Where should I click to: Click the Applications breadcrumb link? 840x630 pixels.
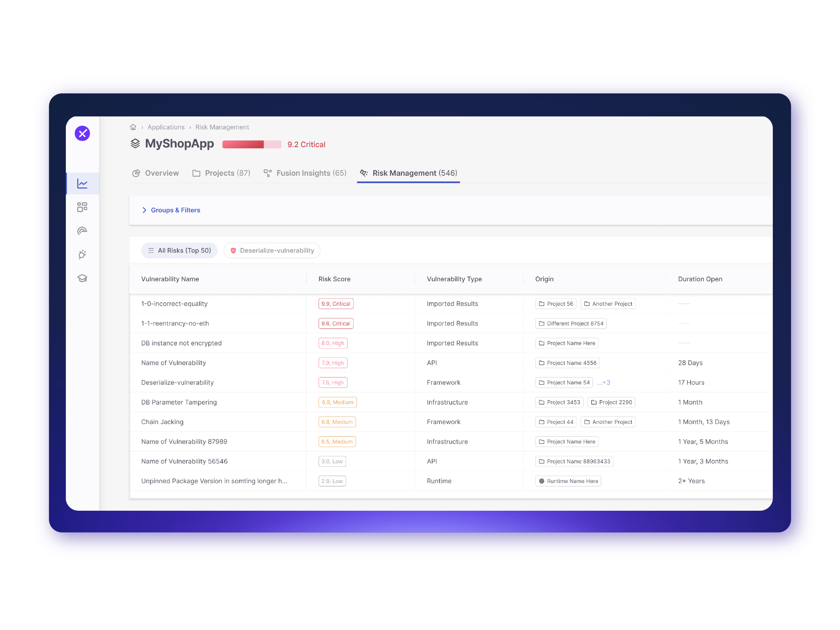166,127
